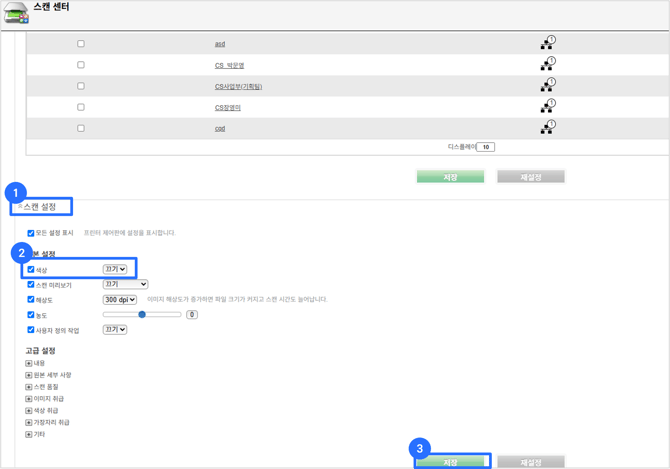Viewport: 670px width, 469px height.
Task: Open network icon in the asd row
Action: pos(548,42)
